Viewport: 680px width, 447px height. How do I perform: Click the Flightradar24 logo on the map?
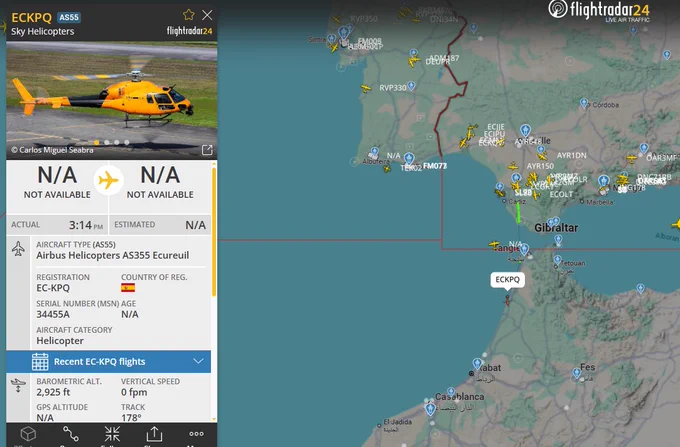coord(598,10)
